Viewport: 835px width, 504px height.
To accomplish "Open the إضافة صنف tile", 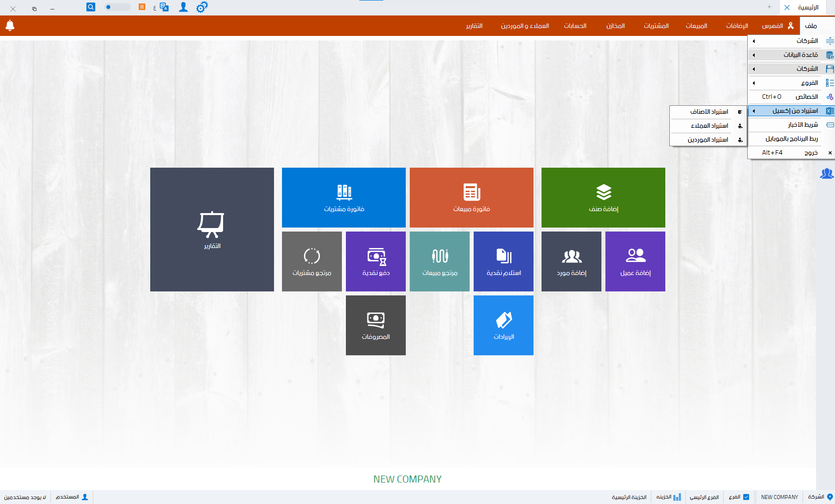I will click(x=603, y=197).
